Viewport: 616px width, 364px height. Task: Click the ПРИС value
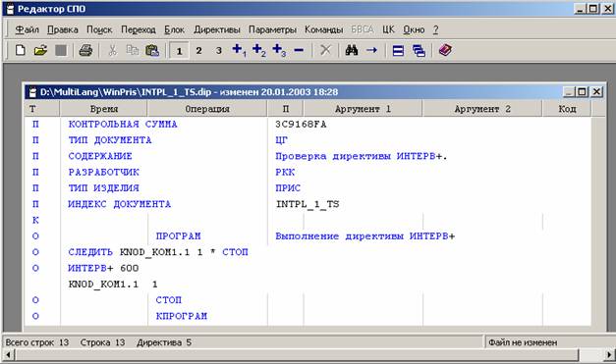point(288,187)
